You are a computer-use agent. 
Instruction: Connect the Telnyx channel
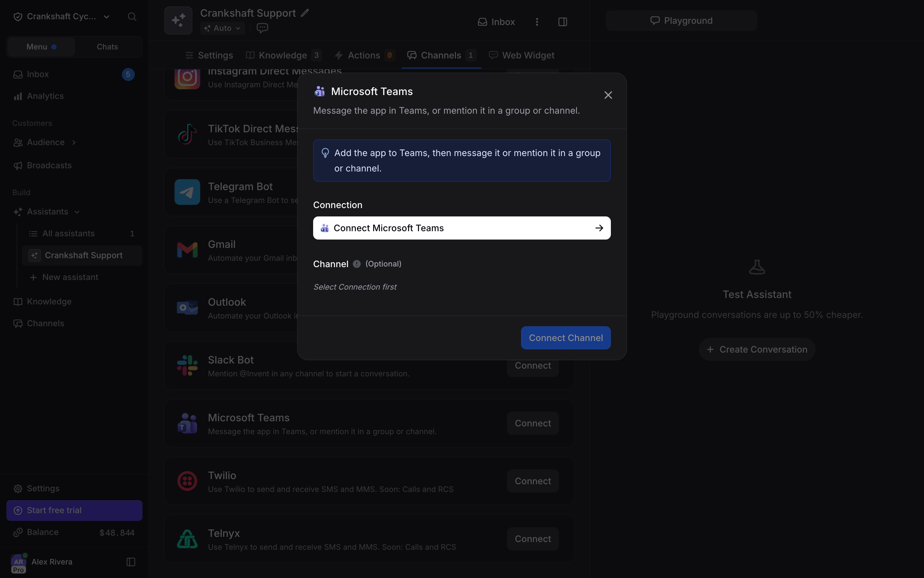533,539
